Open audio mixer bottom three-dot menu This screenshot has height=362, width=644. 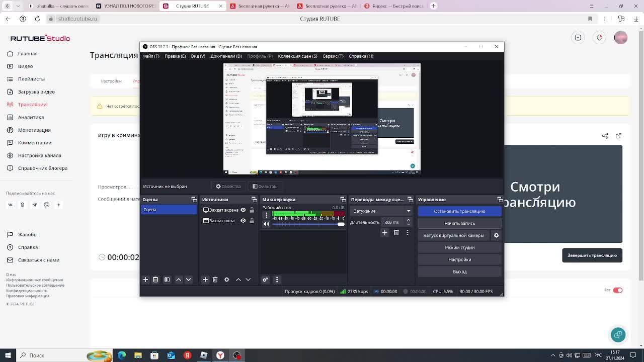tap(277, 280)
